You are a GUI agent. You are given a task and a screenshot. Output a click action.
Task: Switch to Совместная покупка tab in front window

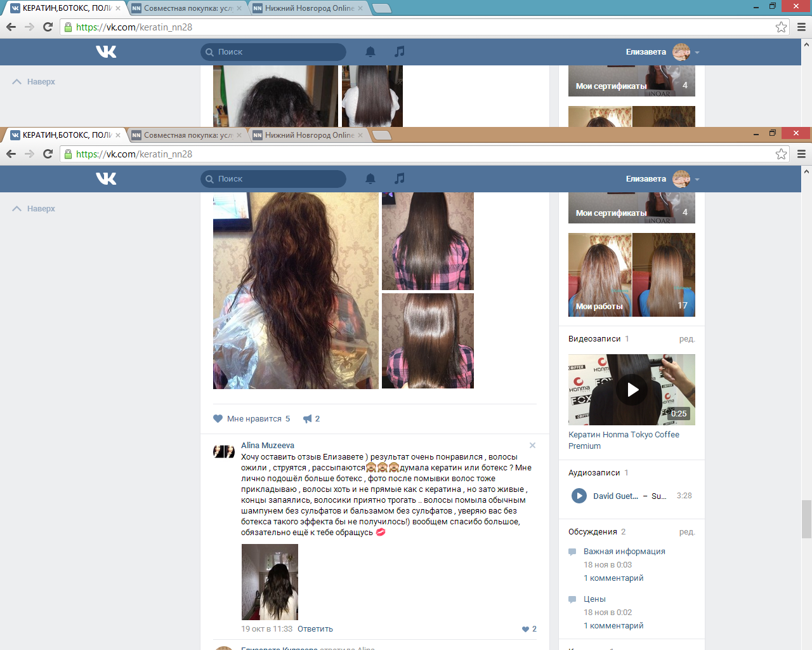[x=187, y=135]
